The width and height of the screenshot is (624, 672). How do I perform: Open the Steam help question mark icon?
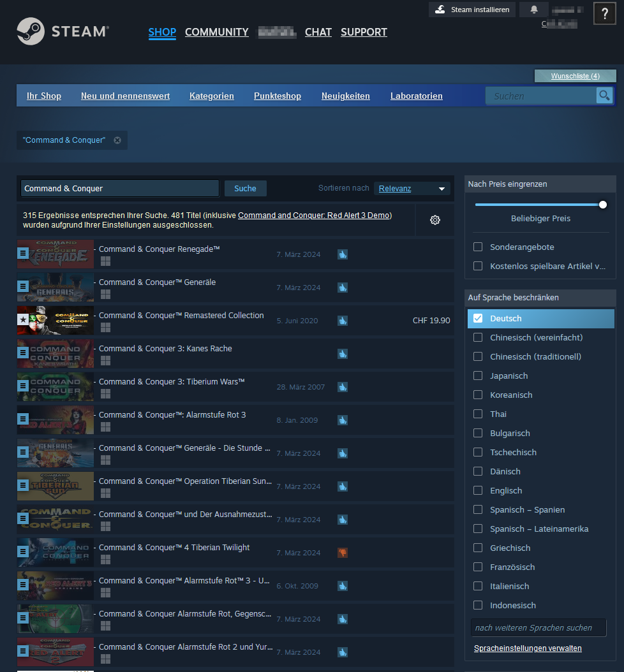(x=604, y=13)
